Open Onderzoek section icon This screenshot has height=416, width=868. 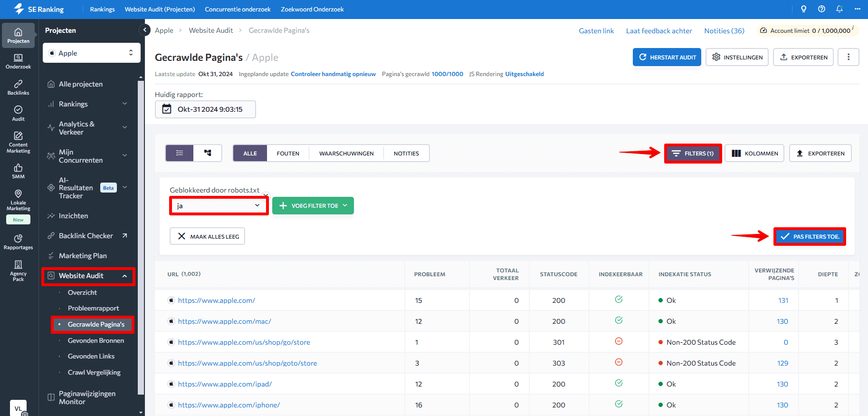(x=18, y=61)
